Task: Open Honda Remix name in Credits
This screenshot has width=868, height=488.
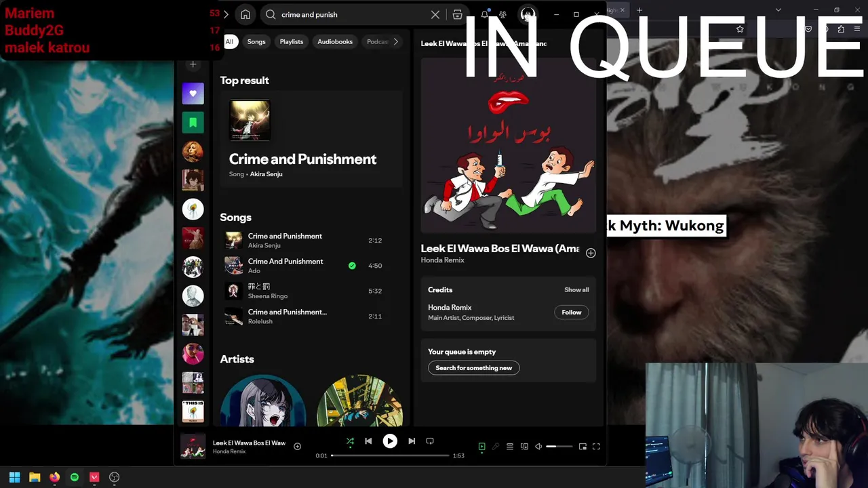Action: (450, 308)
